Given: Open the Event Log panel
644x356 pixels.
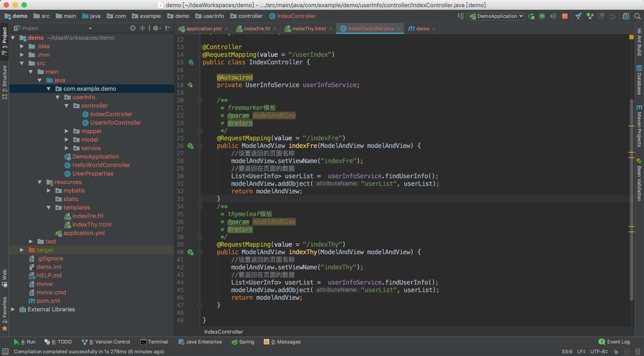Looking at the screenshot, I should click(614, 342).
